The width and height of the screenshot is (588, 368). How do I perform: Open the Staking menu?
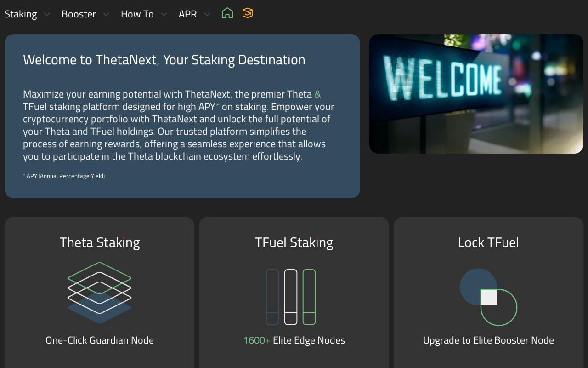pyautogui.click(x=21, y=14)
